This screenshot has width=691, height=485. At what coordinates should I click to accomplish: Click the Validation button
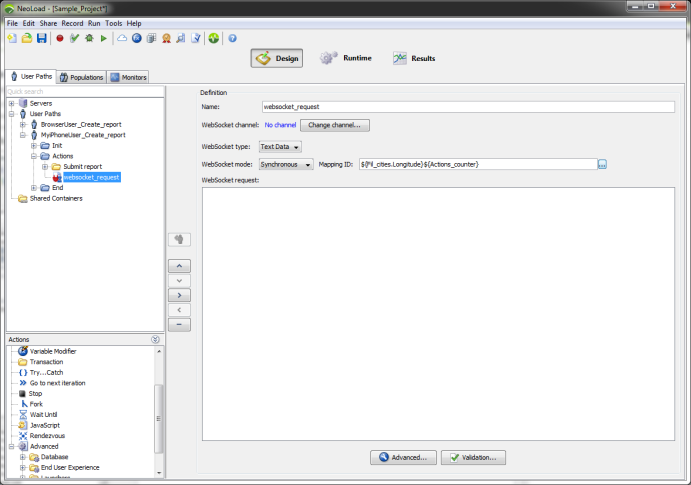pos(474,457)
